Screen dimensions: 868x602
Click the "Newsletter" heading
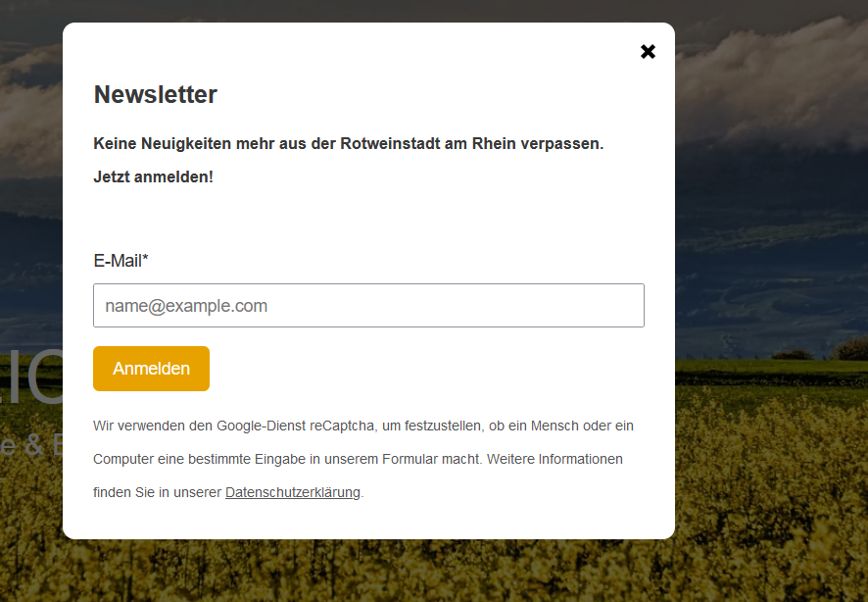pos(155,95)
